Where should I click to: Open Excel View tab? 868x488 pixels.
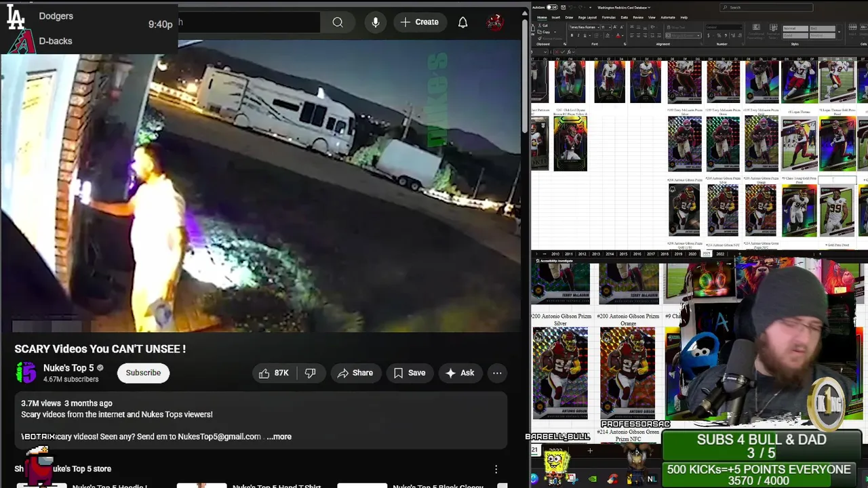[652, 18]
